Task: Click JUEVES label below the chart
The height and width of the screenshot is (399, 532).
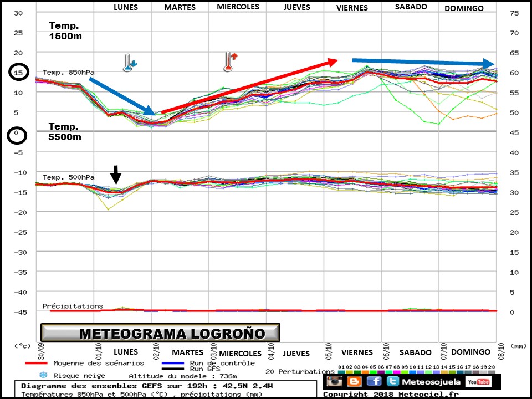Action: click(296, 354)
